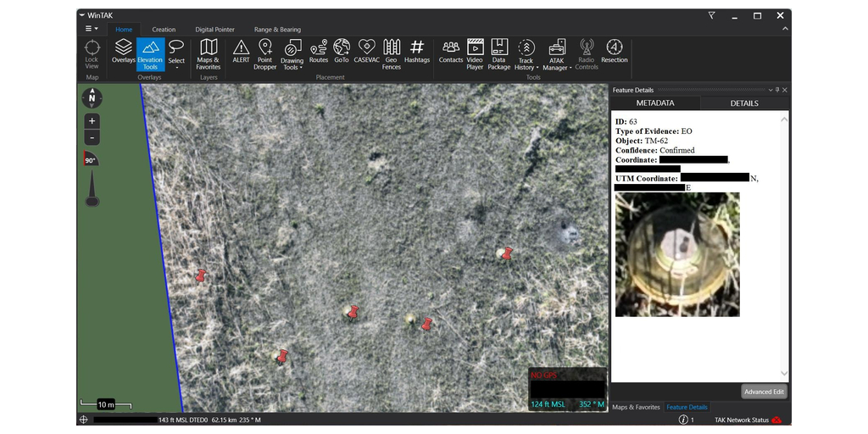Switch to the Digital Pointer ribbon tab
The width and height of the screenshot is (868, 434).
(x=214, y=30)
